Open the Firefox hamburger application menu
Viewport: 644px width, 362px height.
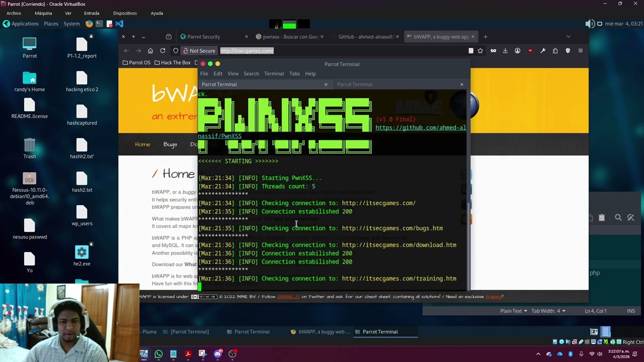click(580, 51)
